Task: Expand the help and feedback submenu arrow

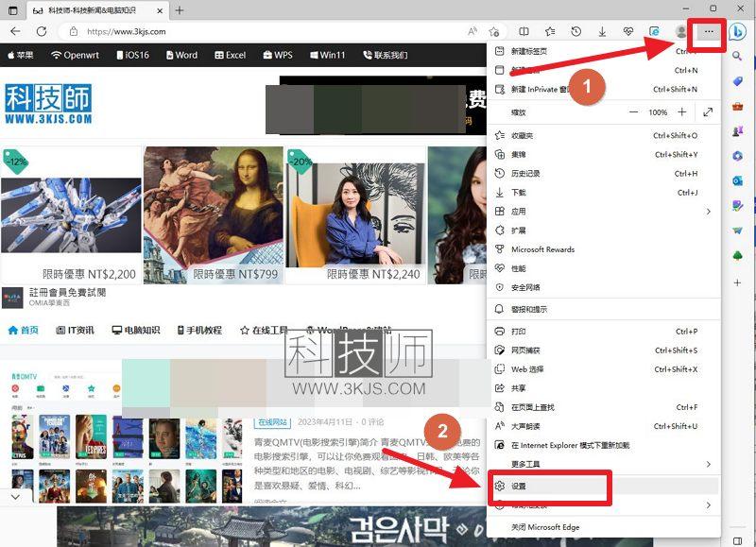Action: [x=708, y=505]
